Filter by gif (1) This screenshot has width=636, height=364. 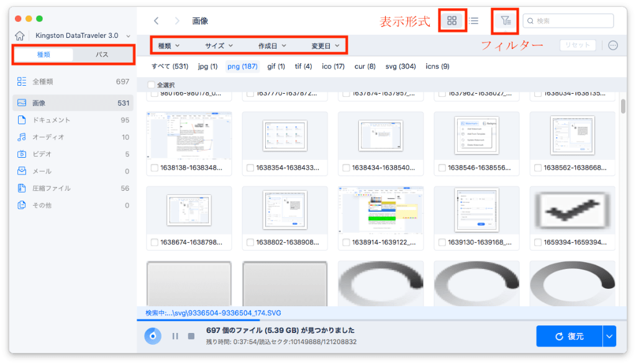click(276, 66)
